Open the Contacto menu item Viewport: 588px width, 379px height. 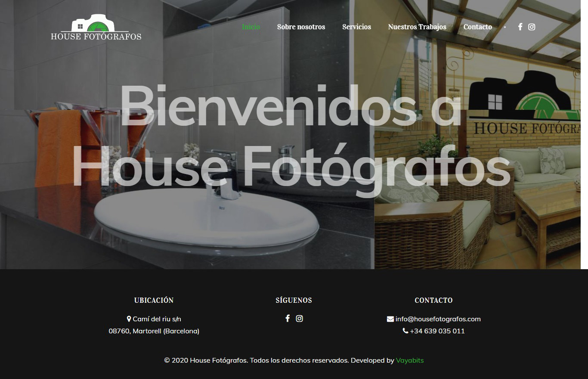coord(477,27)
